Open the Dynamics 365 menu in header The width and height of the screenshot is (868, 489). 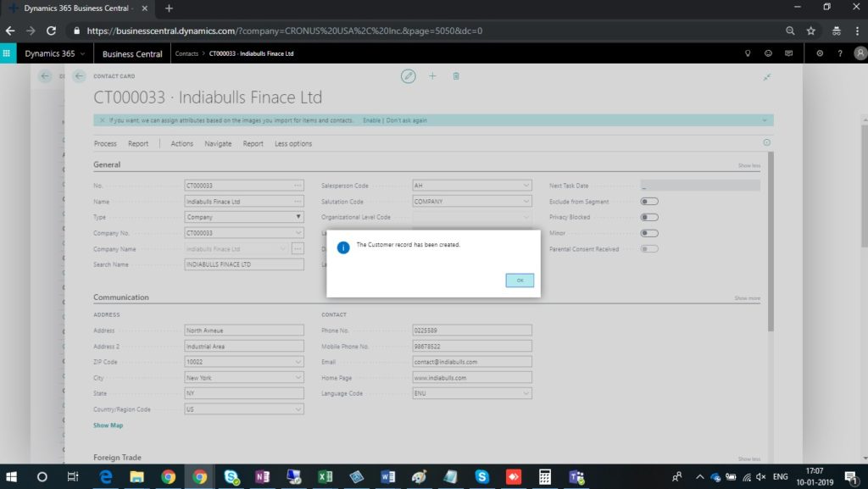[55, 53]
